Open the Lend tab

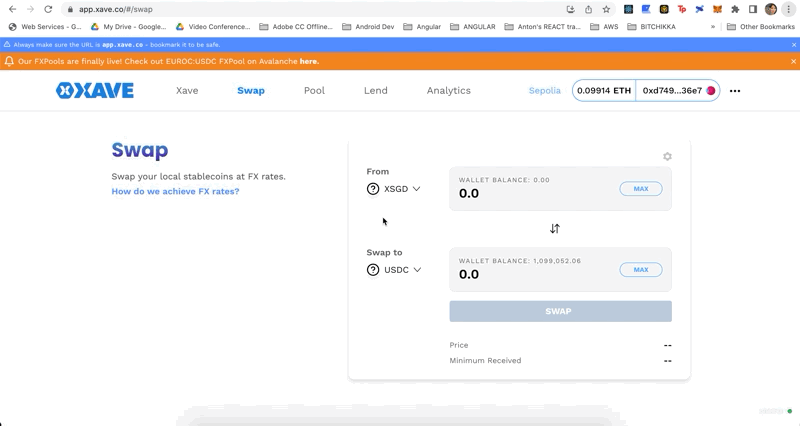coord(376,91)
